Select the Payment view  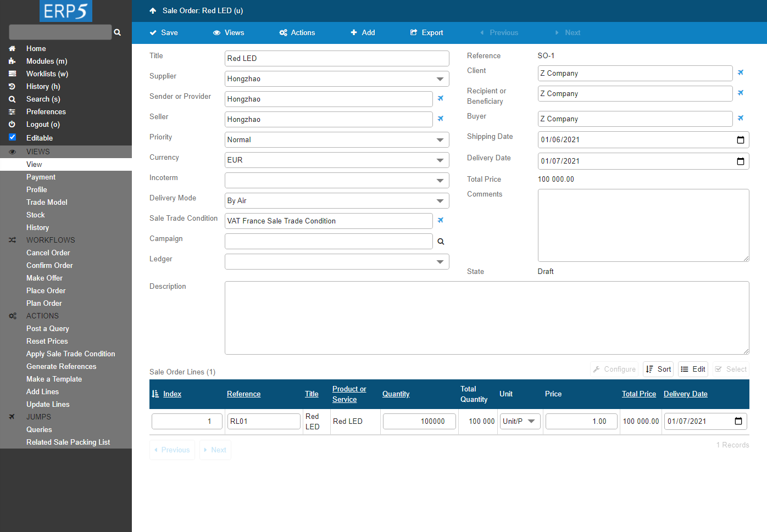click(41, 177)
